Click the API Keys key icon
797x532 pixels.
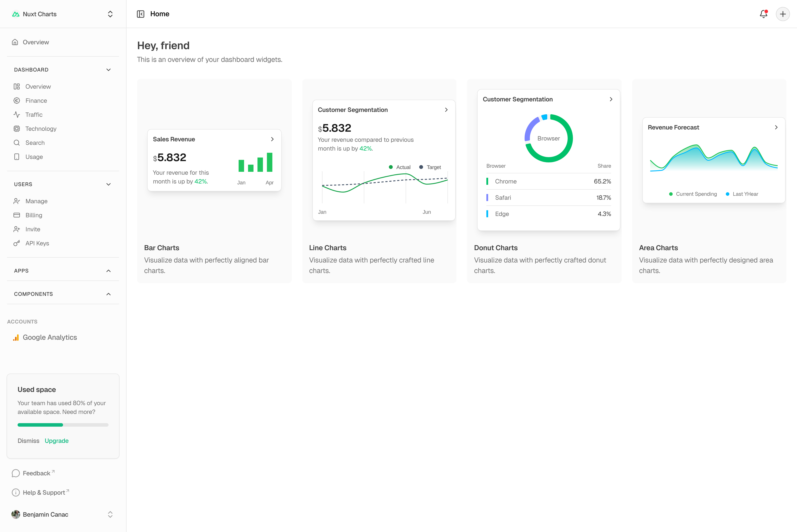point(17,243)
